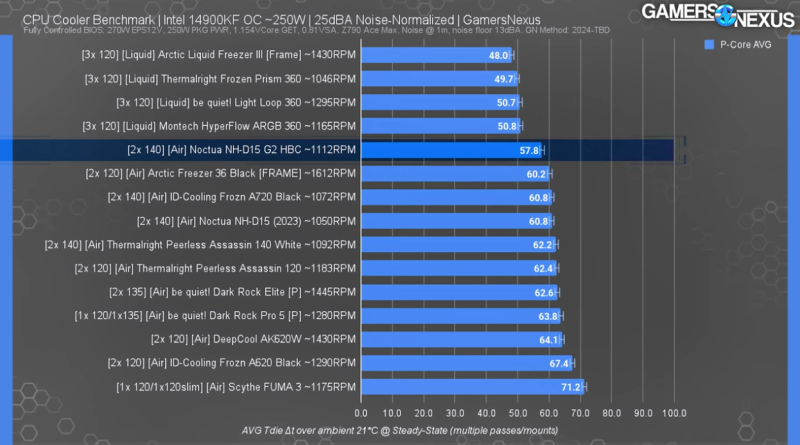Select the highlighted Noctua NH-D15 G2 HBC label
The image size is (800, 445).
tap(241, 150)
